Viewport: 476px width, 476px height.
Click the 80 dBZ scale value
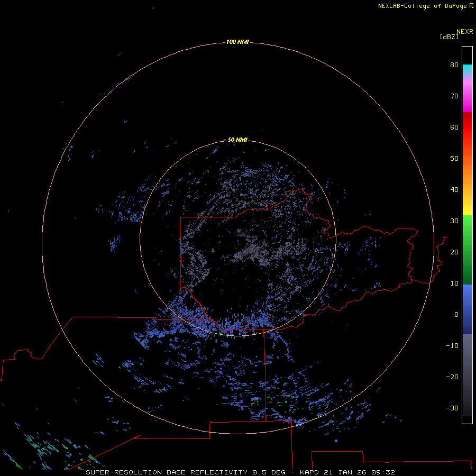[454, 65]
